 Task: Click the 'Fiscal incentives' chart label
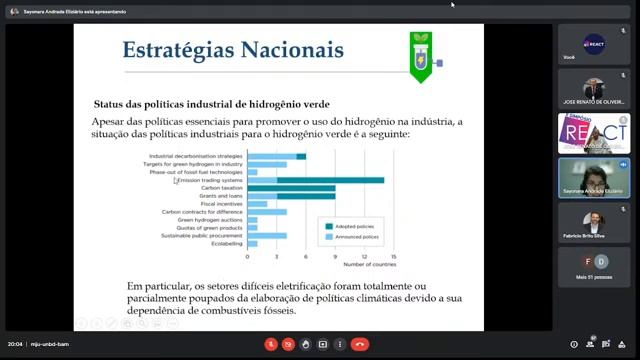[x=221, y=204]
